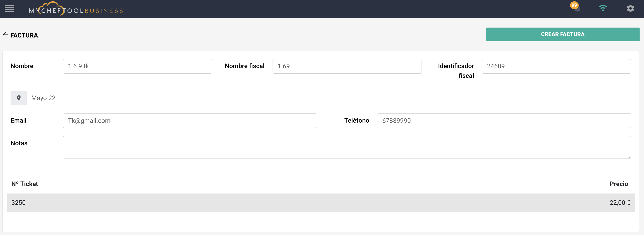Go back using the arrow beside FACTURA

pyautogui.click(x=6, y=35)
